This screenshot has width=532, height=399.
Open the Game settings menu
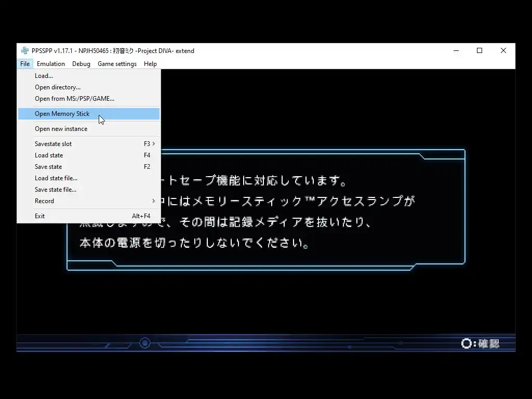tap(117, 64)
